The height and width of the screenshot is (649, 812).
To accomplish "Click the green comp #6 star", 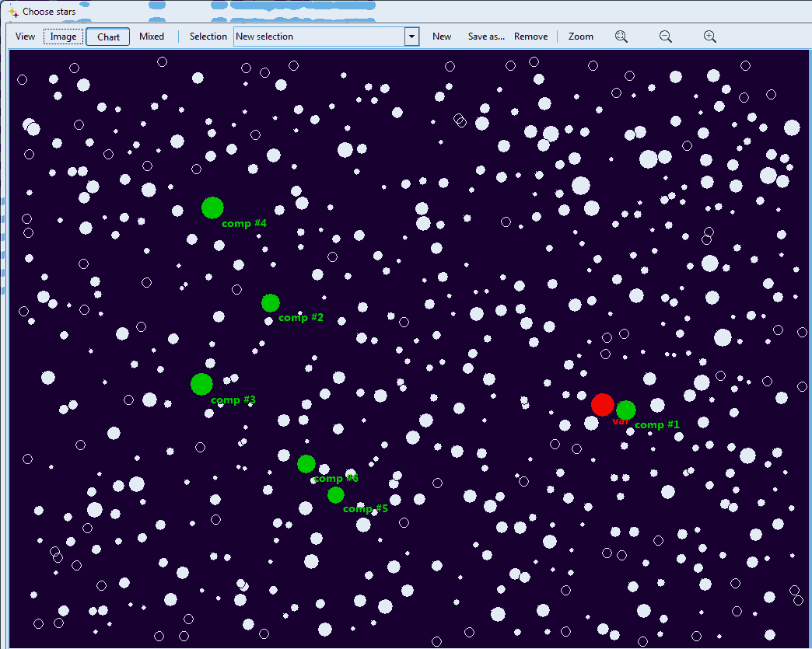I will (306, 463).
